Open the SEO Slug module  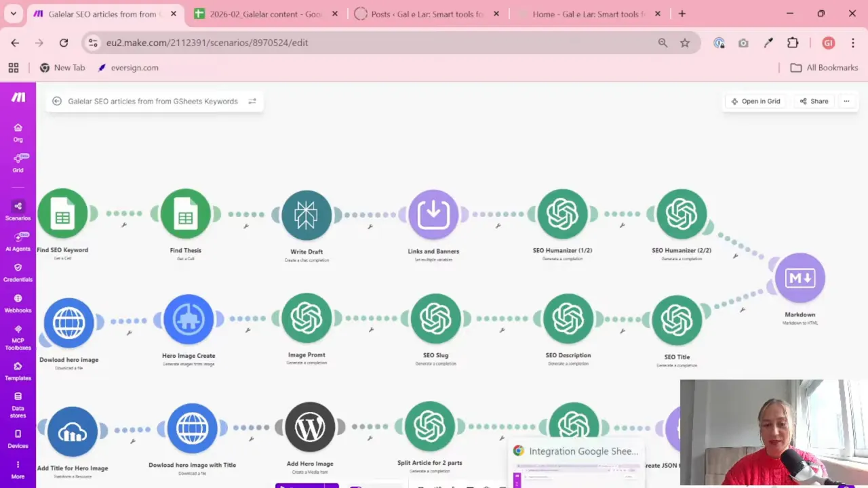[x=435, y=319]
